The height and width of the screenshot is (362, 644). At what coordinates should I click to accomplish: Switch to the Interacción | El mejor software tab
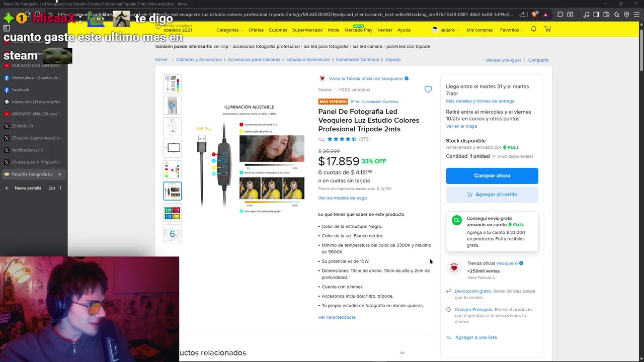[33, 102]
